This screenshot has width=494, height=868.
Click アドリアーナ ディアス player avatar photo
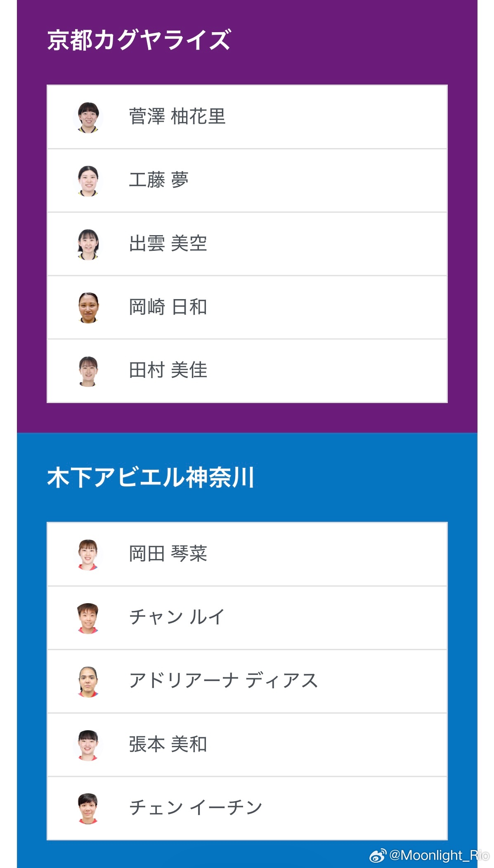88,682
